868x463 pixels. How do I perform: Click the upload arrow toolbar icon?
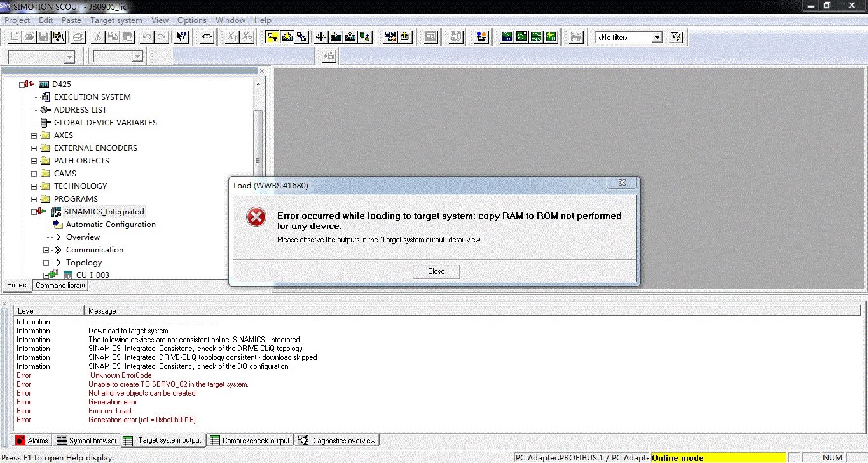click(405, 37)
